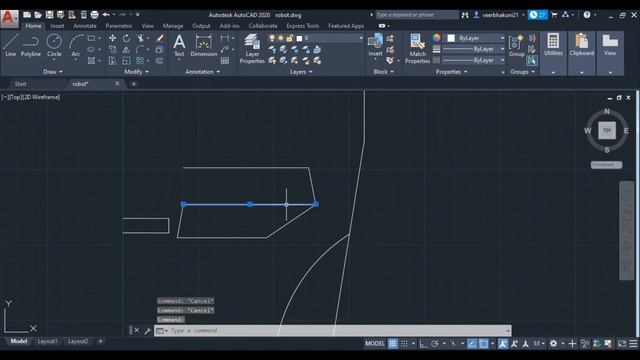Click the Plot print icon

[x=94, y=15]
